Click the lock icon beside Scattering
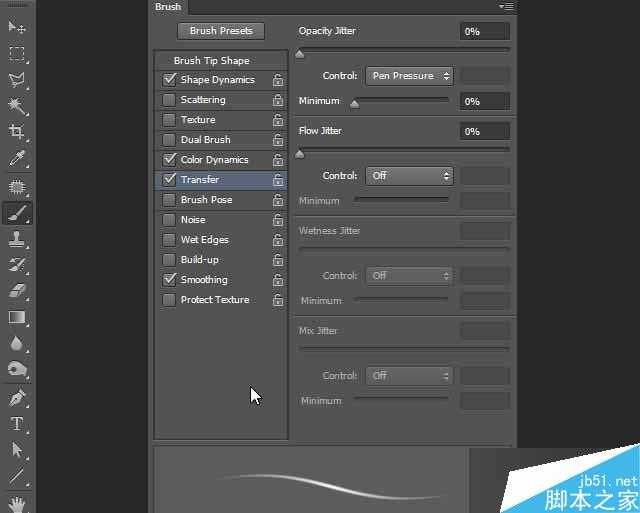This screenshot has height=513, width=640. [277, 100]
